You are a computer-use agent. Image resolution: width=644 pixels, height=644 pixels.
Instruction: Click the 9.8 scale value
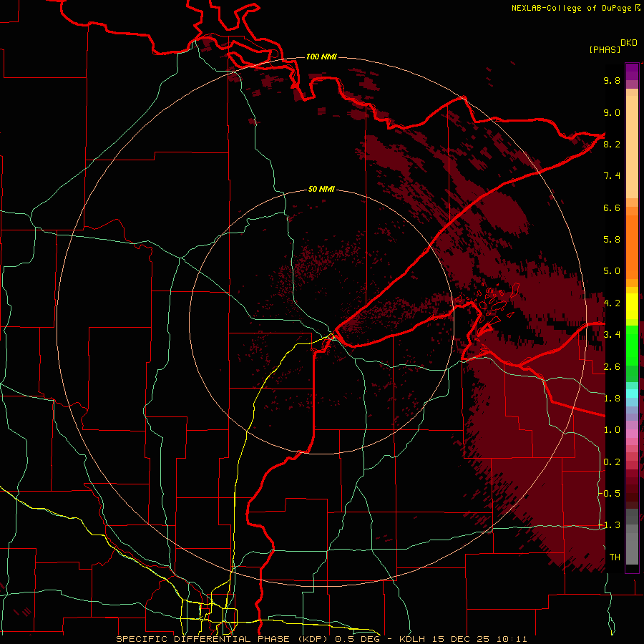[x=612, y=80]
